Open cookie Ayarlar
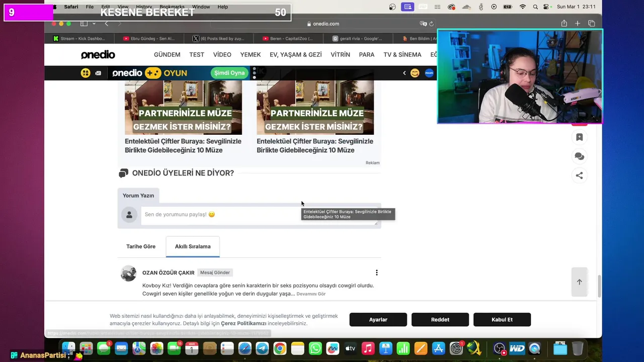Image resolution: width=644 pixels, height=362 pixels. pyautogui.click(x=378, y=320)
